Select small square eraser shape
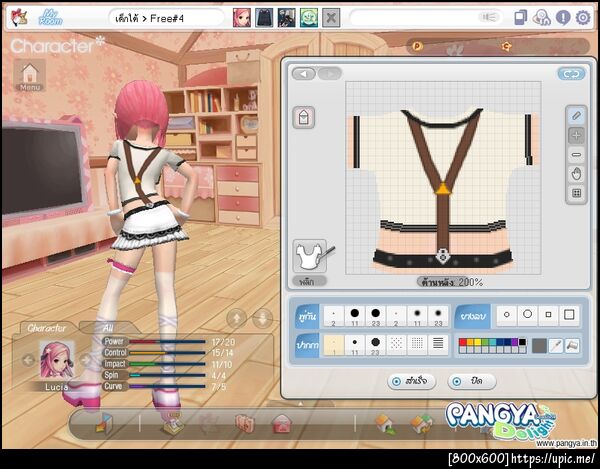The width and height of the screenshot is (600, 469). (548, 315)
